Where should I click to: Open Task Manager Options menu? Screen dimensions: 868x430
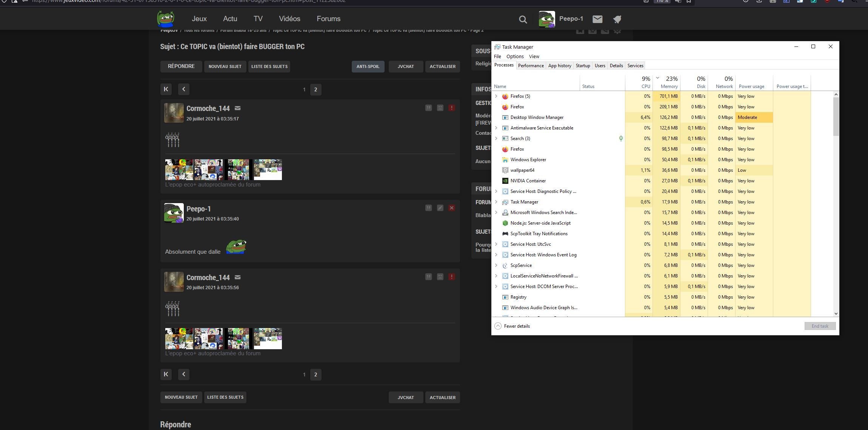pyautogui.click(x=515, y=56)
